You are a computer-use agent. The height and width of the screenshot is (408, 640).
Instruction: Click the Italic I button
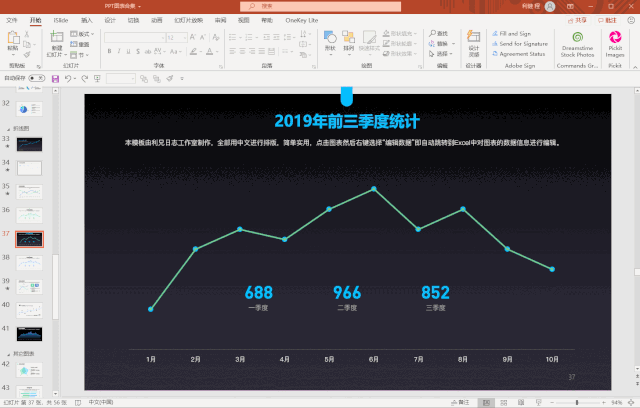[x=119, y=51]
